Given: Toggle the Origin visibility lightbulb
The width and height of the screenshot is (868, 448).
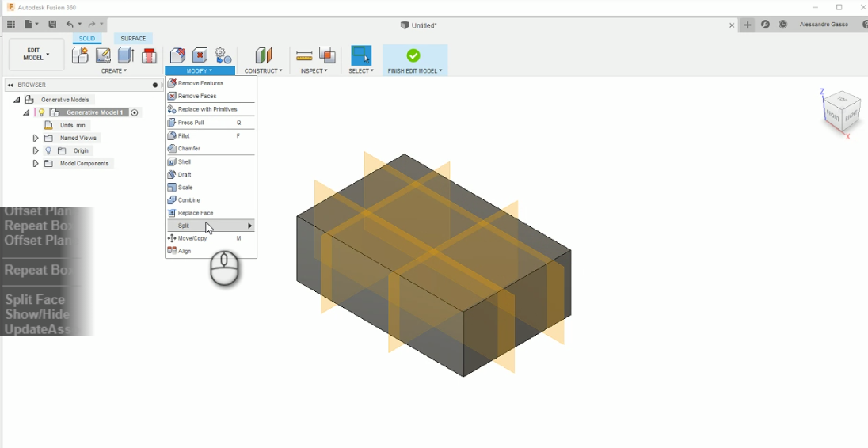Looking at the screenshot, I should [48, 150].
